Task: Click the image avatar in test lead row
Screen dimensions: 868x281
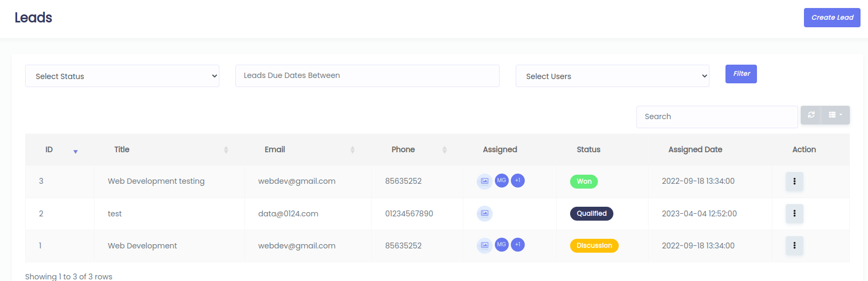Action: [484, 214]
